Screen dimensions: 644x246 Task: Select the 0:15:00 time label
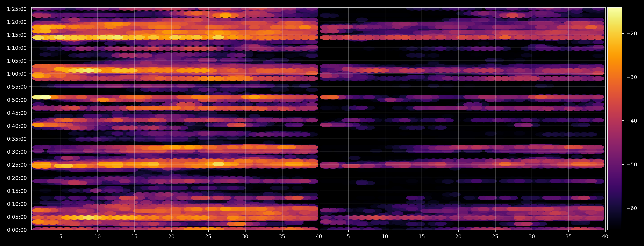[x=17, y=191]
